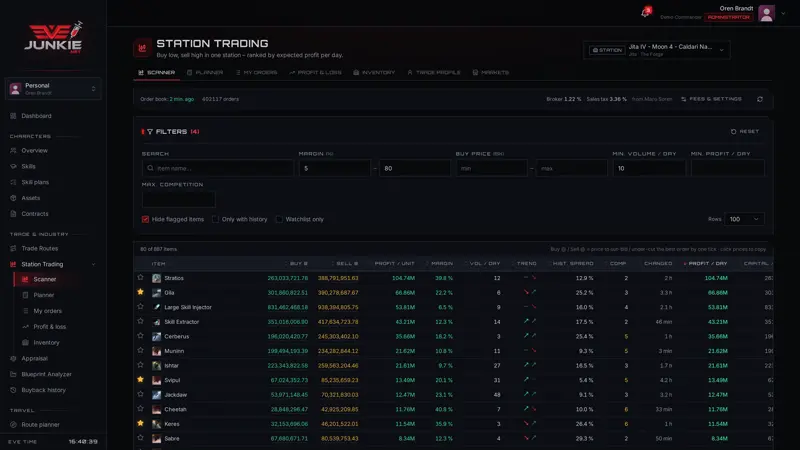This screenshot has width=800, height=450.
Task: Click the Min. Volume / Day field
Action: click(649, 168)
